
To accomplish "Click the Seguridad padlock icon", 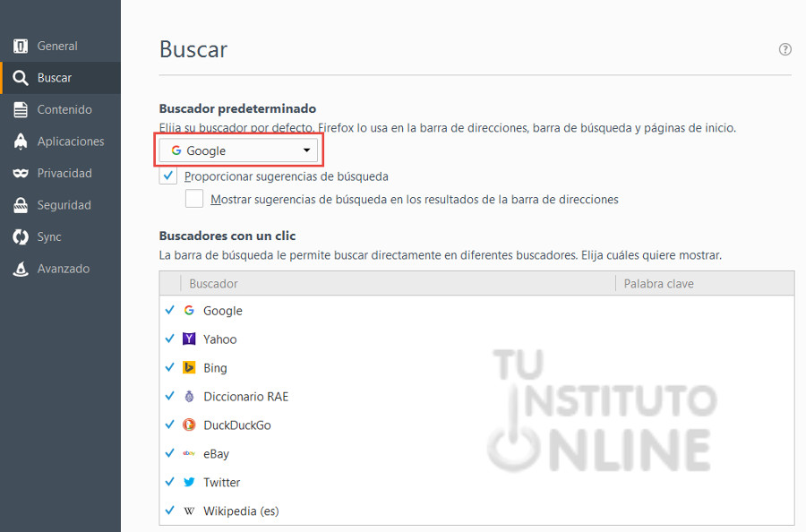I will coord(20,205).
